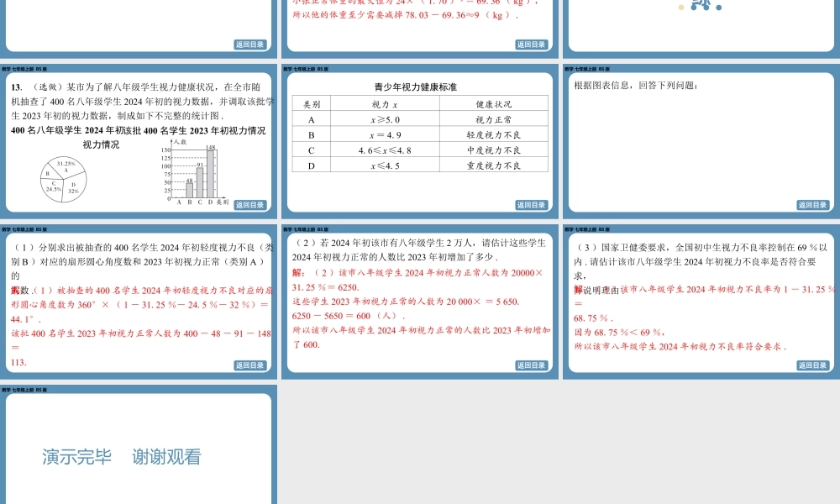This screenshot has width=840, height=504.
Task: Click the 150 gridline mark on the bar chart
Action: coord(166,150)
